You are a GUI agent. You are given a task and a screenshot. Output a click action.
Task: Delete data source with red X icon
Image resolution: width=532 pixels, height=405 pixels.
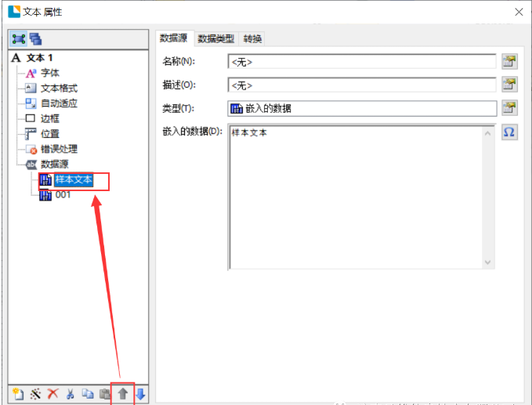[x=52, y=394]
